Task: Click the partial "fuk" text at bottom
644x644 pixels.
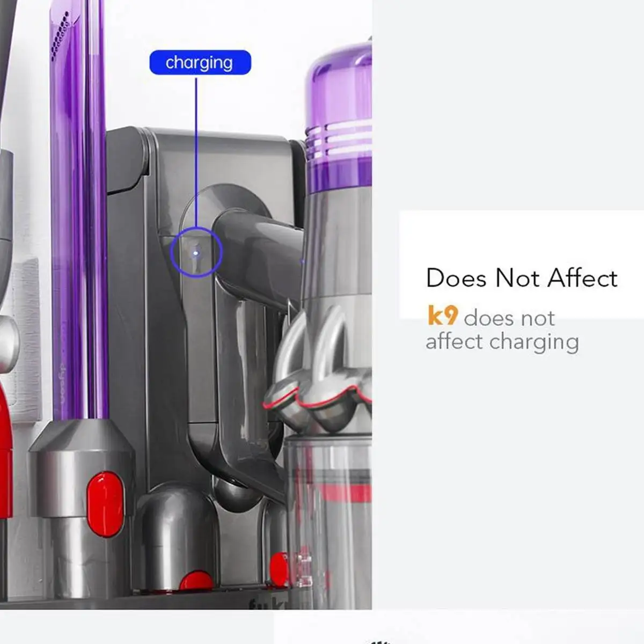Action: [268, 603]
